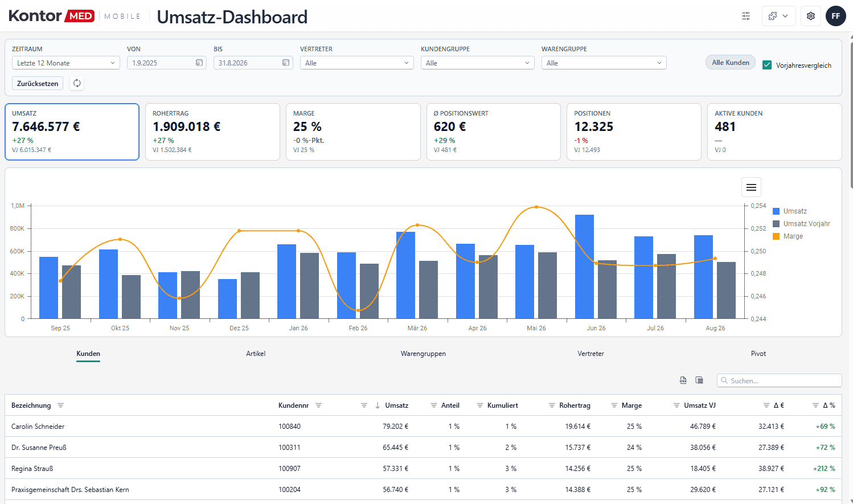
Task: Toggle Umsatz series in chart legend
Action: coord(789,211)
